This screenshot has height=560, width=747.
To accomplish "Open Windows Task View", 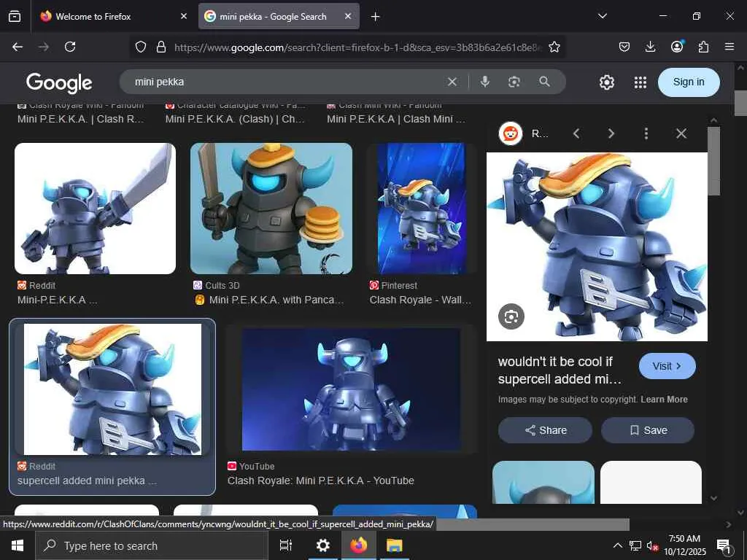I will point(286,545).
